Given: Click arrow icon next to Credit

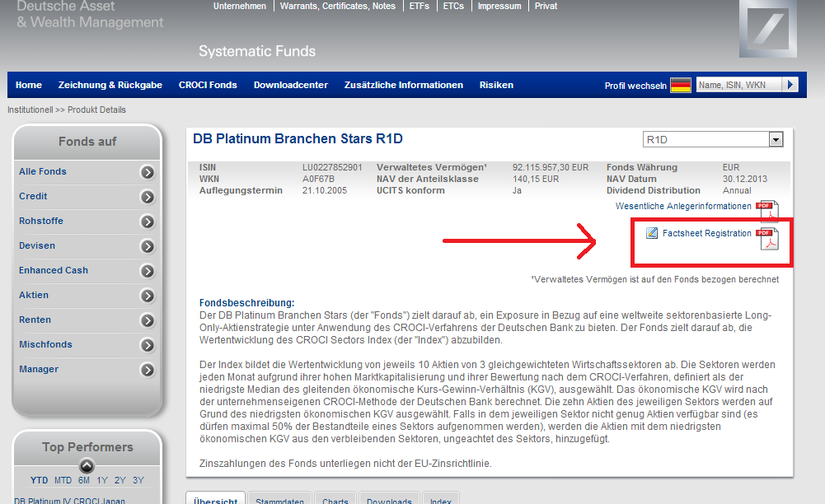Looking at the screenshot, I should click(148, 197).
